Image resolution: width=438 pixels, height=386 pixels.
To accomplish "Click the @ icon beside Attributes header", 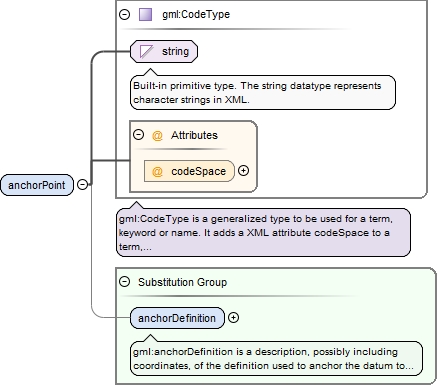I will [x=157, y=136].
